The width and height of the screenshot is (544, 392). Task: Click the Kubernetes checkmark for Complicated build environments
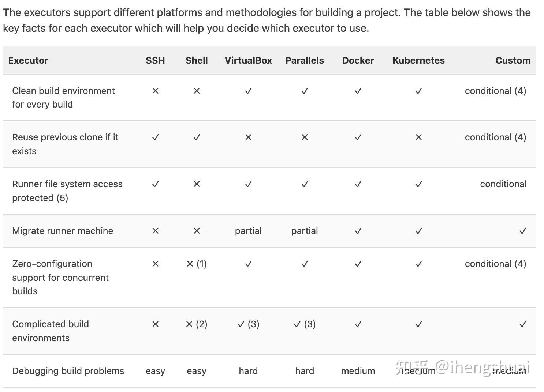[418, 324]
